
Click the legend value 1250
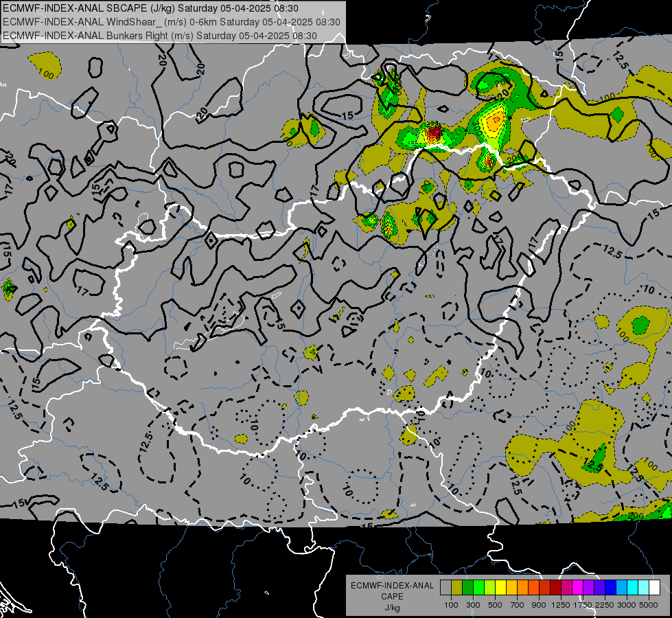coord(561,605)
